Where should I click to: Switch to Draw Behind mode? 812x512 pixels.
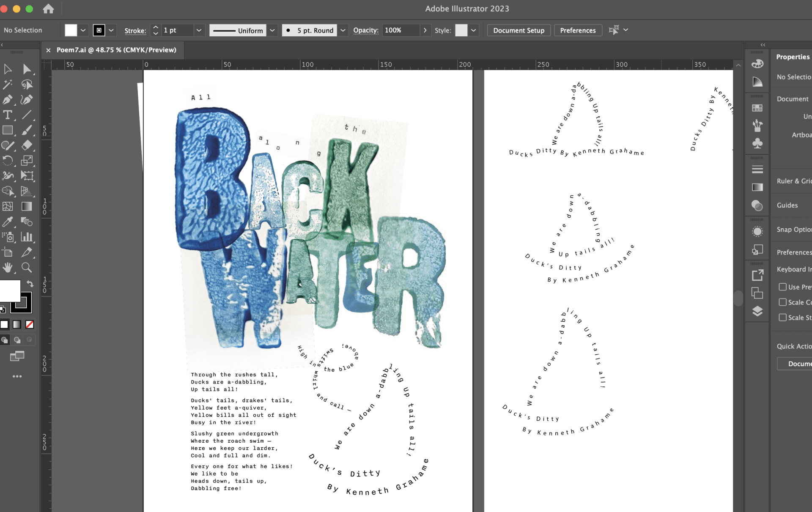click(x=17, y=340)
